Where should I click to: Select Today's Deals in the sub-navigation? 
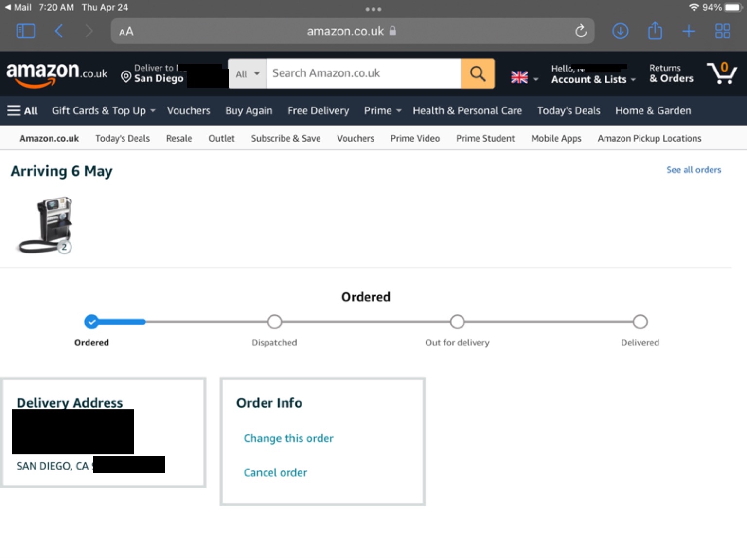click(123, 138)
